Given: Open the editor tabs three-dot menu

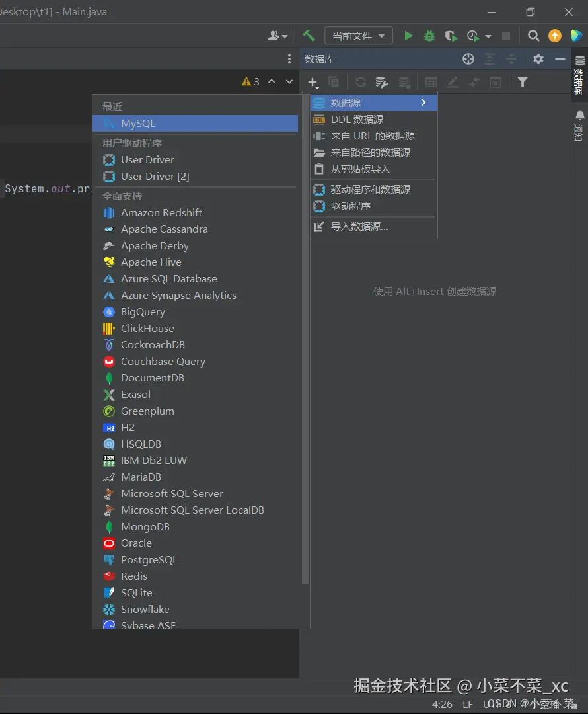Looking at the screenshot, I should [x=289, y=59].
